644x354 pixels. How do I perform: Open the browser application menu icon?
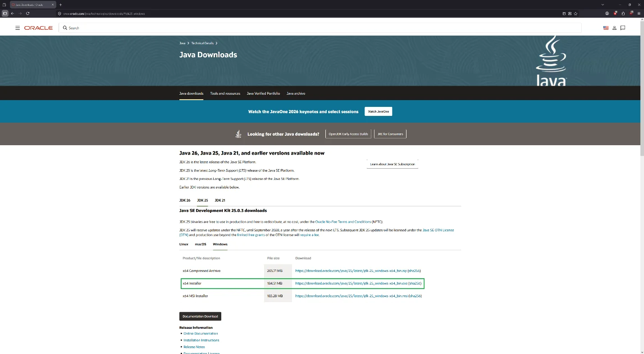point(639,14)
